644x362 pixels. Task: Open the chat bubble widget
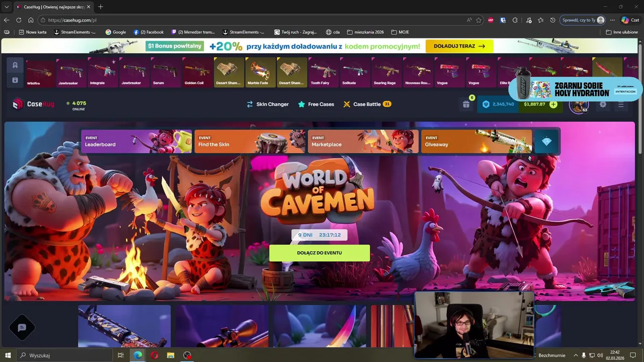22,327
